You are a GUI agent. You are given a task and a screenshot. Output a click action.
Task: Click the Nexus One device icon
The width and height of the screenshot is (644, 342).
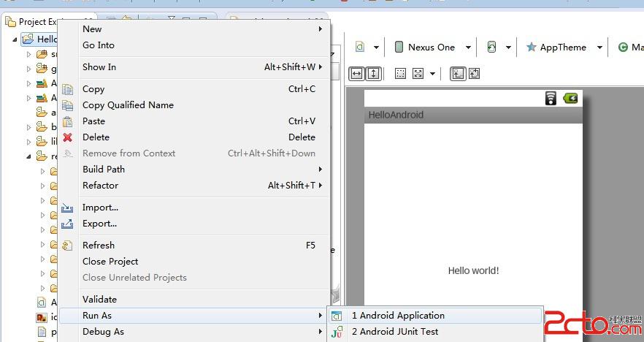tap(399, 47)
